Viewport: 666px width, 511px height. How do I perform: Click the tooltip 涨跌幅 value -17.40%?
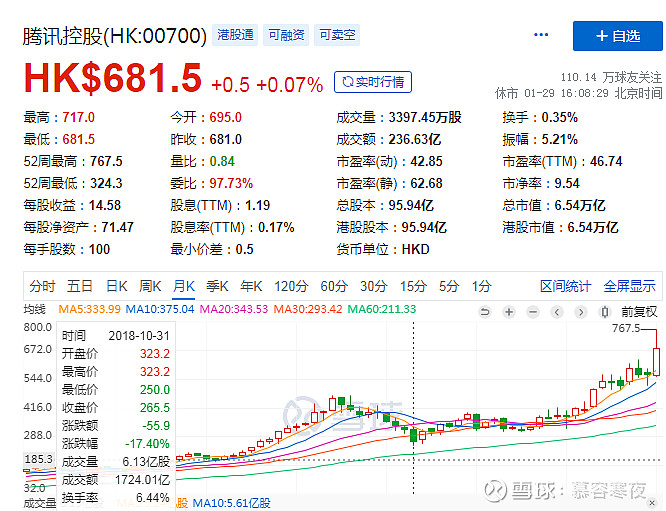147,444
